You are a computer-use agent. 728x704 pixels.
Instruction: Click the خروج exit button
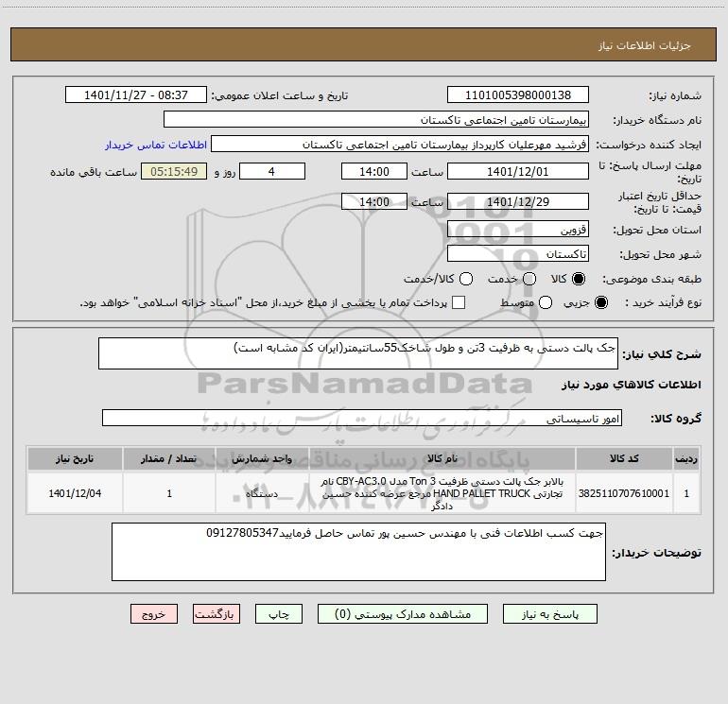click(x=154, y=614)
